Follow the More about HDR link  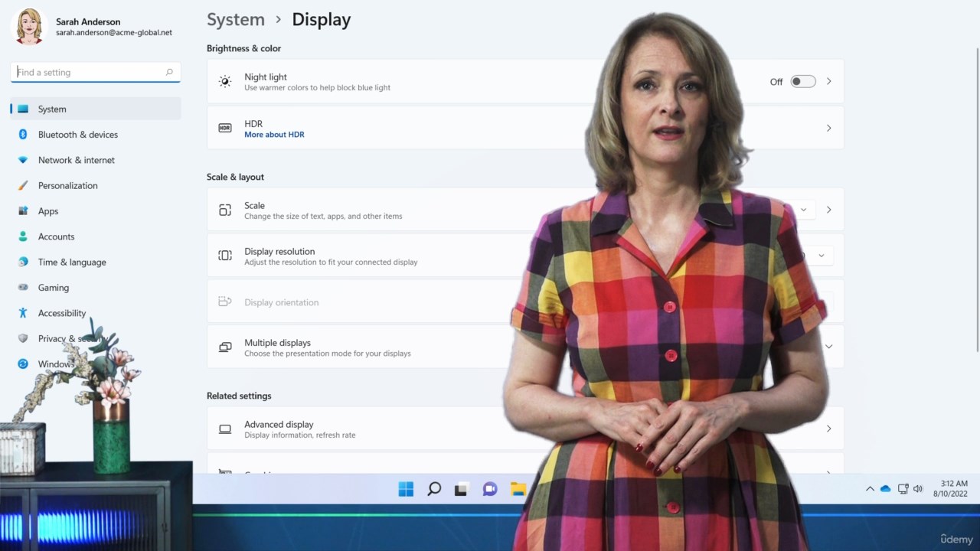tap(274, 135)
